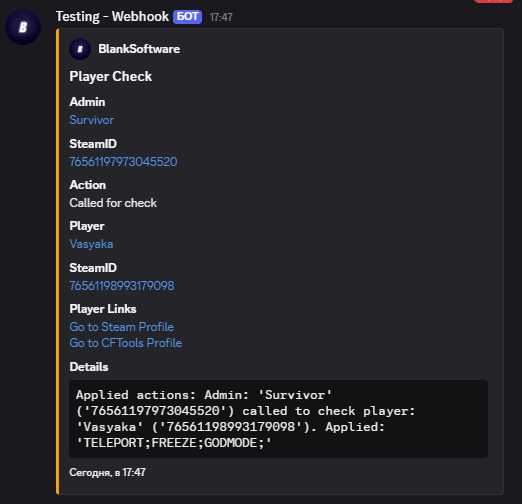Image resolution: width=522 pixels, height=504 pixels.
Task: Click the Details field heading
Action: click(89, 367)
